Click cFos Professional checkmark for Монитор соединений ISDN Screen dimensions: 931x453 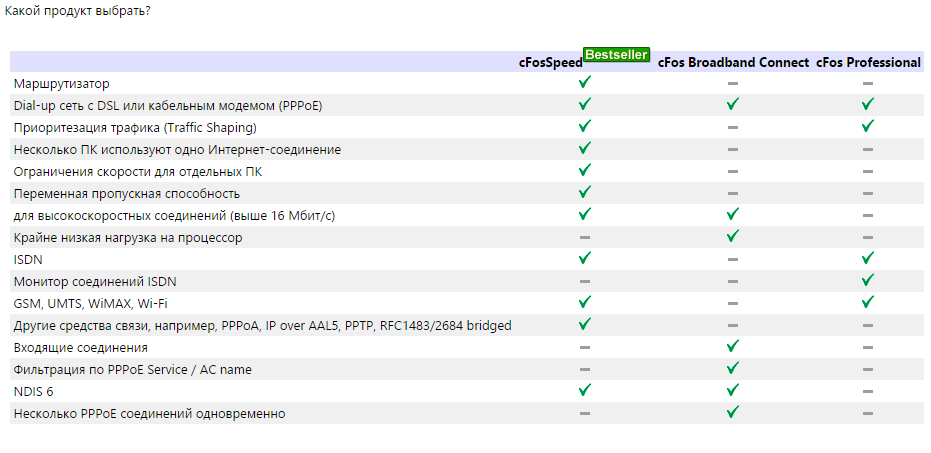pos(868,280)
